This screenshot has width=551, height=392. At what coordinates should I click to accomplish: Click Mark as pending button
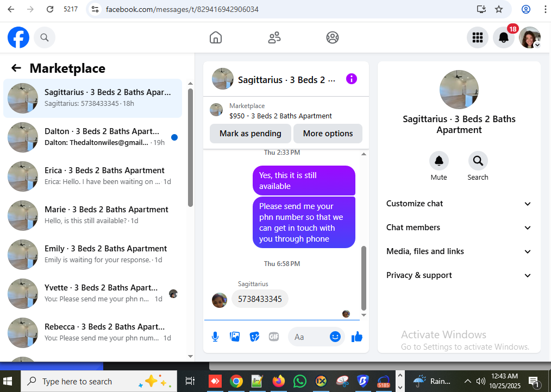click(x=250, y=134)
